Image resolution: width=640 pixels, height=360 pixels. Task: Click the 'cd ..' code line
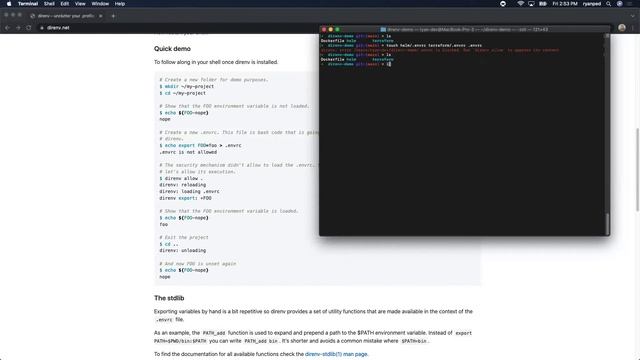click(x=169, y=244)
